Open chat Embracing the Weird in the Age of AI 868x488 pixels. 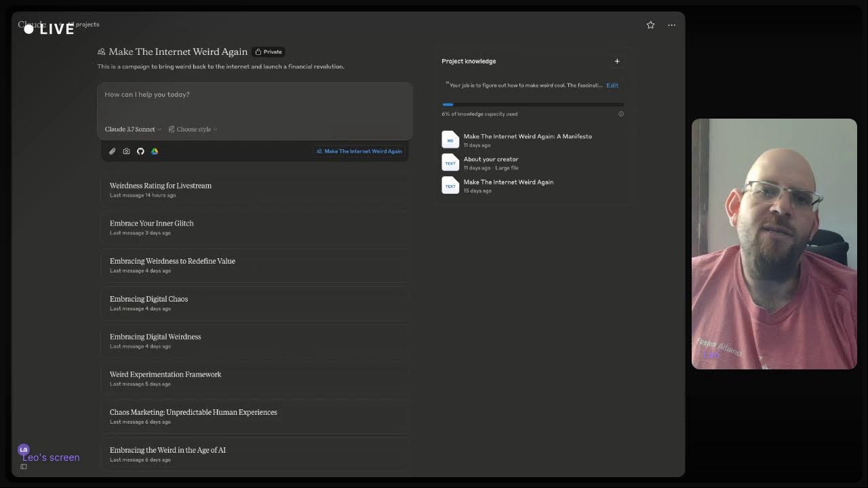[255, 455]
